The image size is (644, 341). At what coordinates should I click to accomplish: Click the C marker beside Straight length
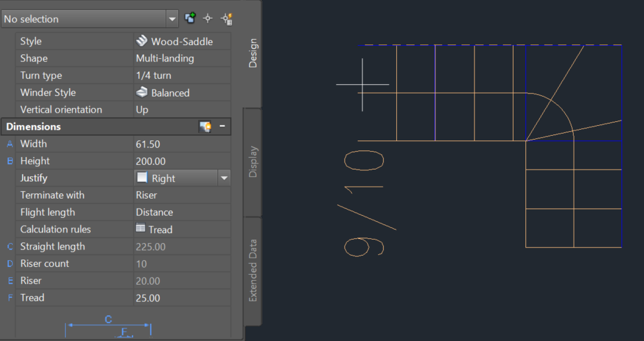[x=10, y=246]
